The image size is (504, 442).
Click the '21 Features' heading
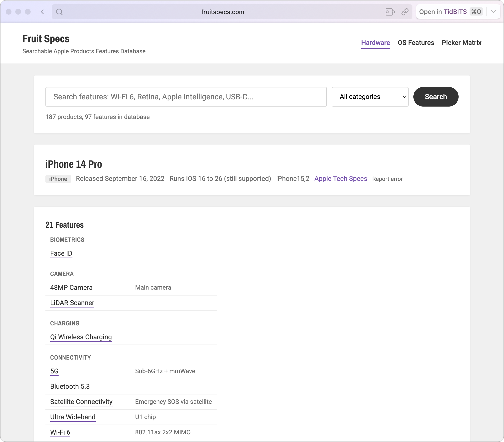(64, 225)
